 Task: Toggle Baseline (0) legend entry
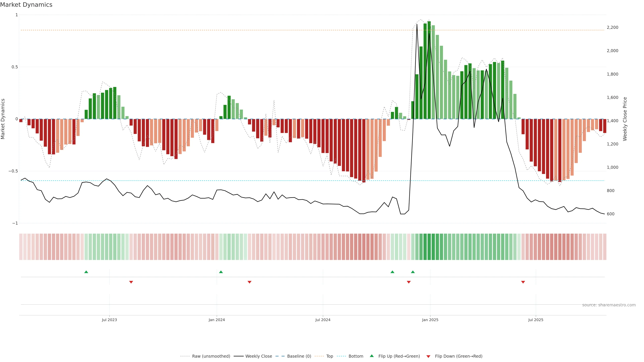pyautogui.click(x=299, y=356)
